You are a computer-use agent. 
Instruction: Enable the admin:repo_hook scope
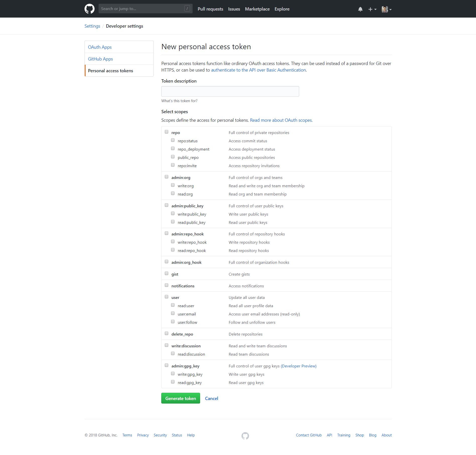click(167, 233)
